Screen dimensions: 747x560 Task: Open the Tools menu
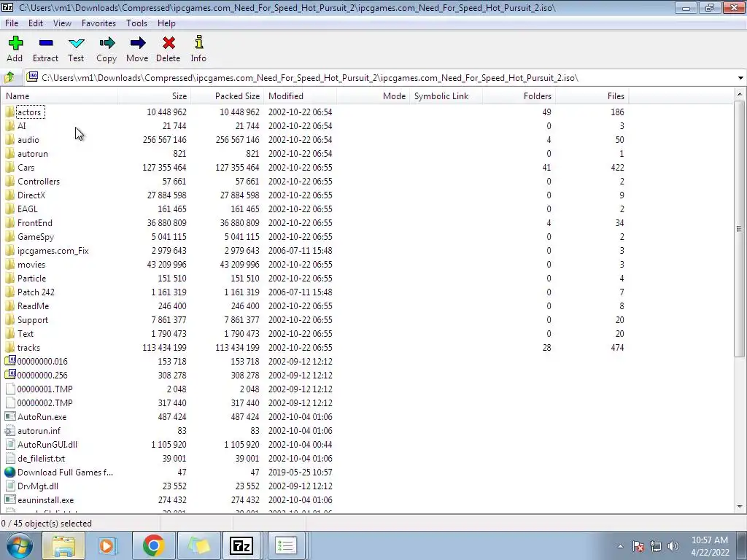click(136, 23)
